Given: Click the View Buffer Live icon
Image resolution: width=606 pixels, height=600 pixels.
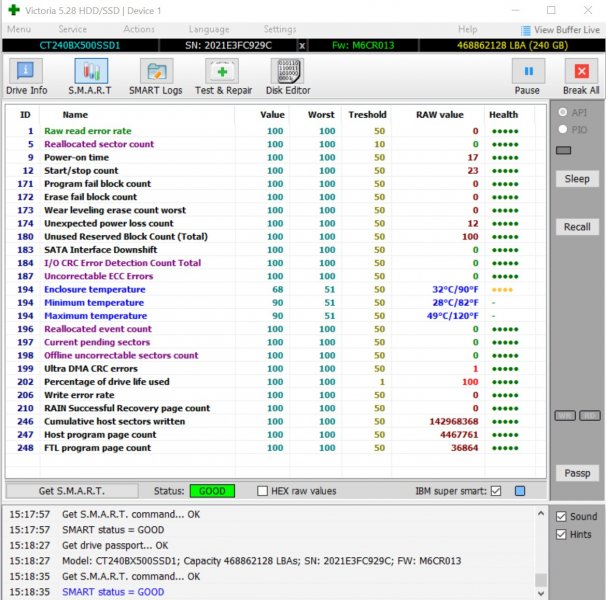Looking at the screenshot, I should 527,30.
